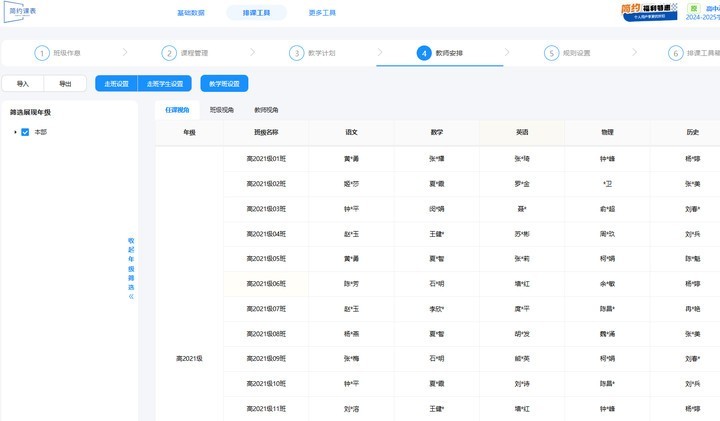Select 数学 teacher cell for 高2021级01班
The width and height of the screenshot is (720, 421).
[x=436, y=158]
